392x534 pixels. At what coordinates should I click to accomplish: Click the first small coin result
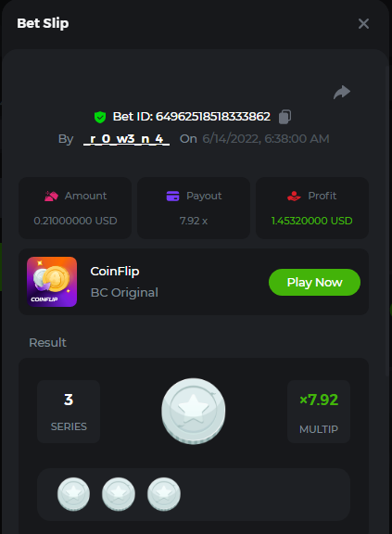(x=73, y=494)
